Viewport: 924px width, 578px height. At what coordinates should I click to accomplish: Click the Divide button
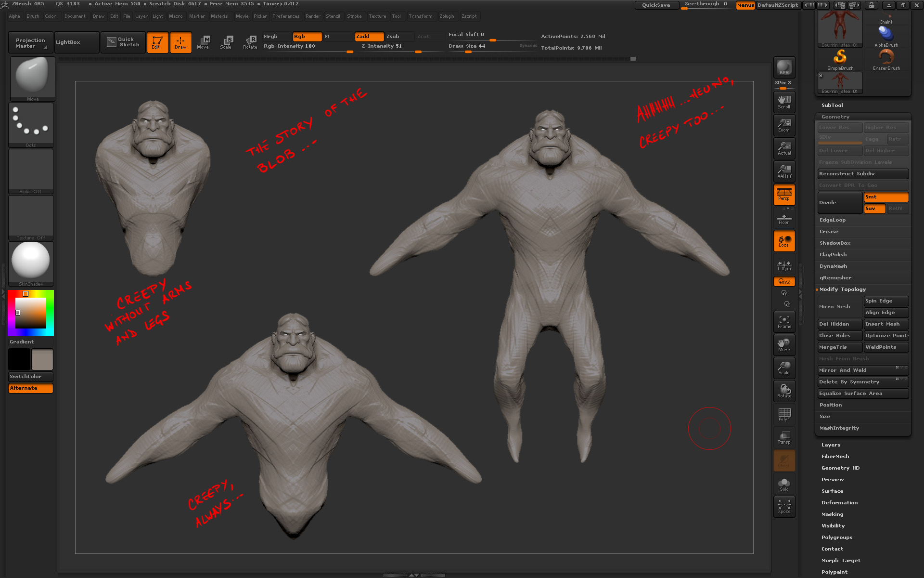(x=840, y=203)
